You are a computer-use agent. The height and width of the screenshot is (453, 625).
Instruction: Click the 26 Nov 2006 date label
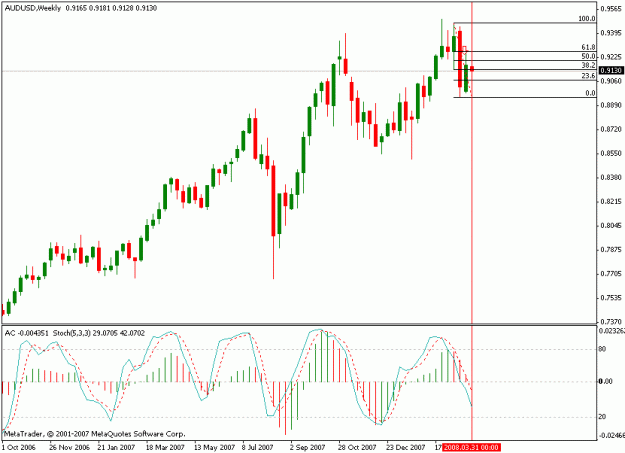(69, 447)
